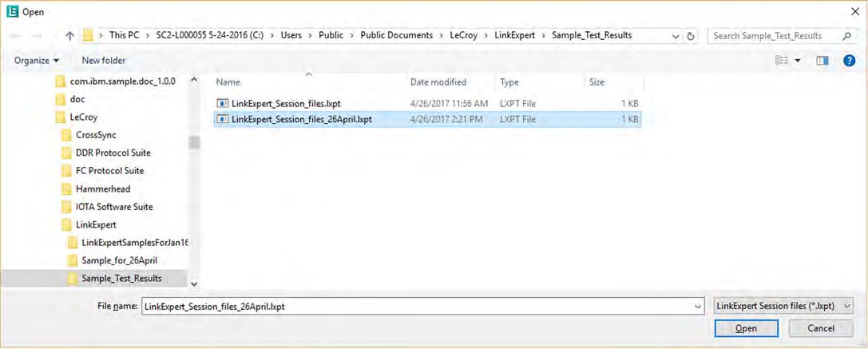Viewport: 868px width, 349px height.
Task: Click the Help question mark icon
Action: (849, 61)
